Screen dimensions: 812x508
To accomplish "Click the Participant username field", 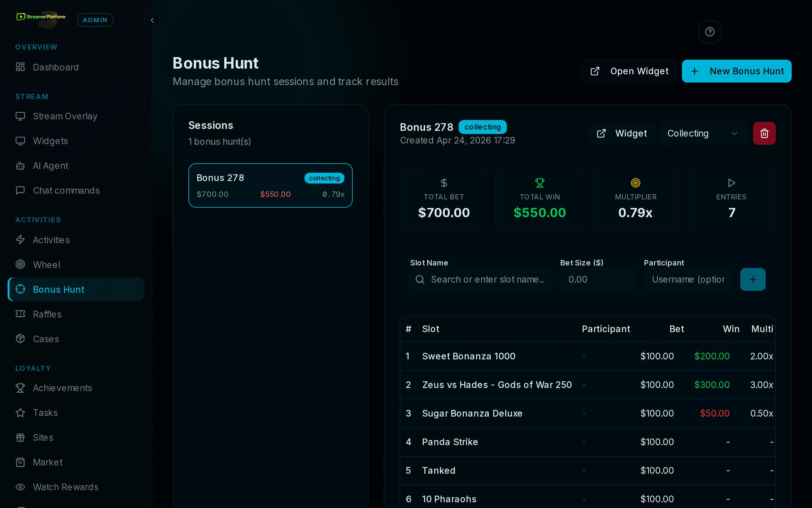I will 688,279.
